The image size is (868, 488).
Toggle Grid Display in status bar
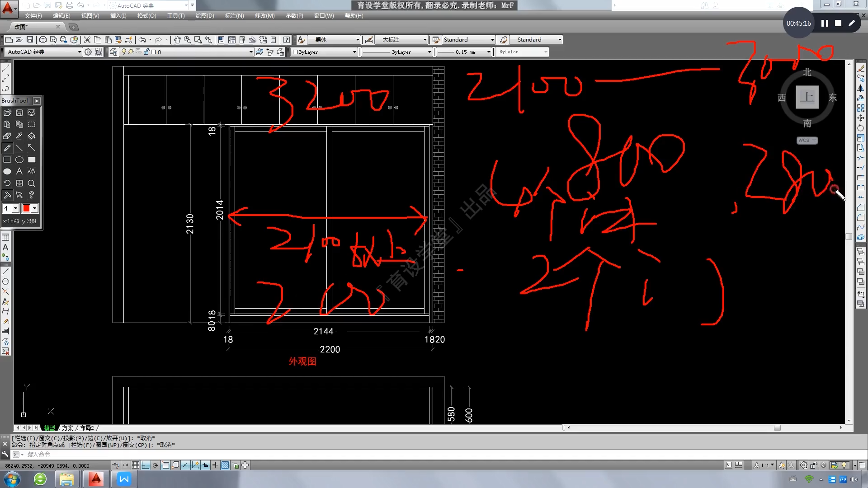point(136,465)
